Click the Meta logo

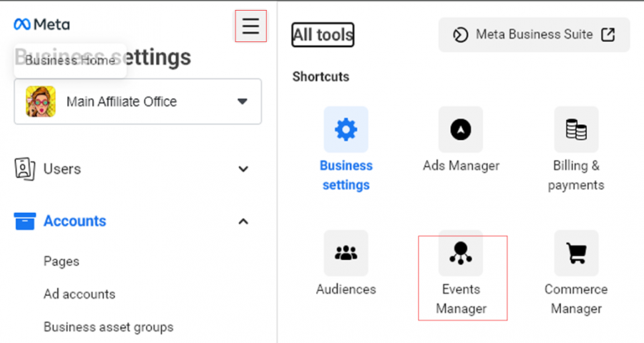(x=42, y=24)
